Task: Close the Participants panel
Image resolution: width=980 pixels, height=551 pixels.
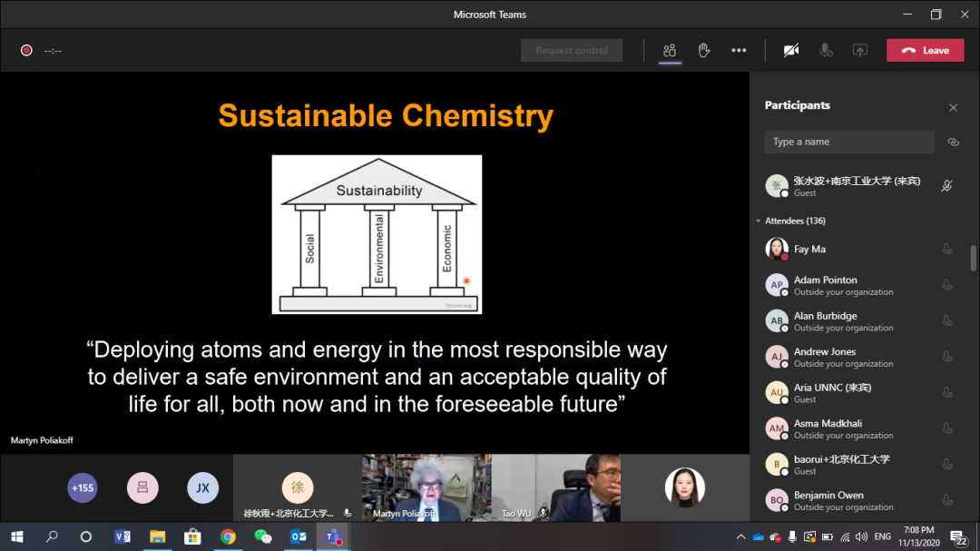Action: coord(953,107)
